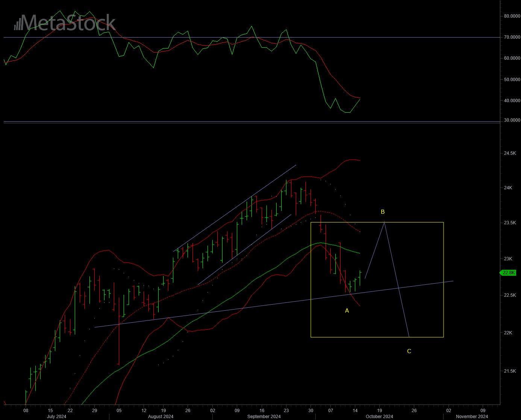The width and height of the screenshot is (521, 420).
Task: Click the 08 date label in July
Action: click(x=26, y=411)
